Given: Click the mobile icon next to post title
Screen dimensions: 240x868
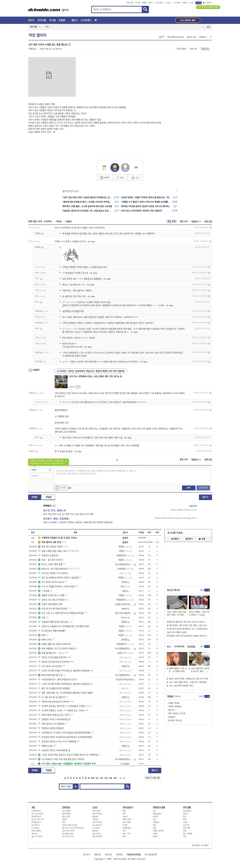Looking at the screenshot, I should point(70,44).
